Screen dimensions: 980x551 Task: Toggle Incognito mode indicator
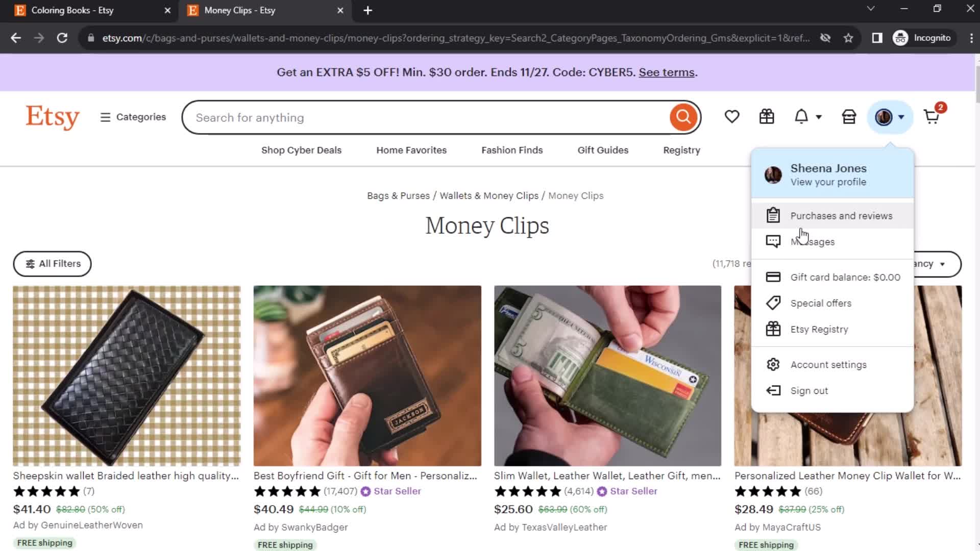[x=925, y=37]
